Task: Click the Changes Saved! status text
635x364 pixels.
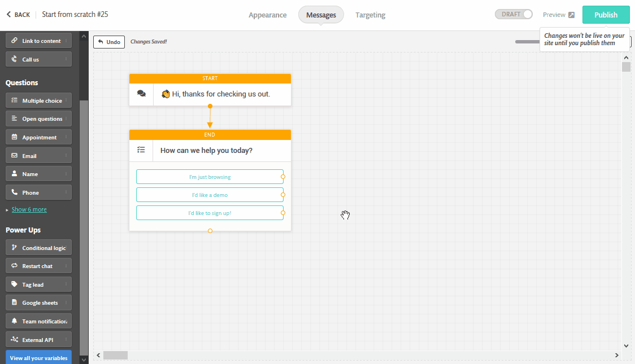Action: (x=149, y=42)
